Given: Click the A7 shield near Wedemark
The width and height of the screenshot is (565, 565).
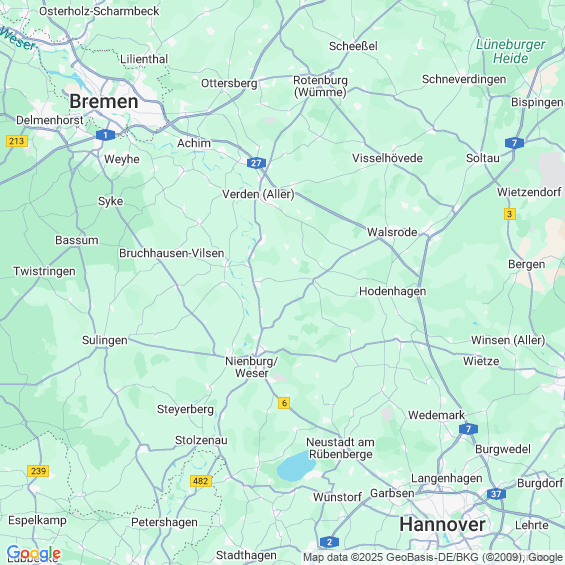Looking at the screenshot, I should [468, 429].
